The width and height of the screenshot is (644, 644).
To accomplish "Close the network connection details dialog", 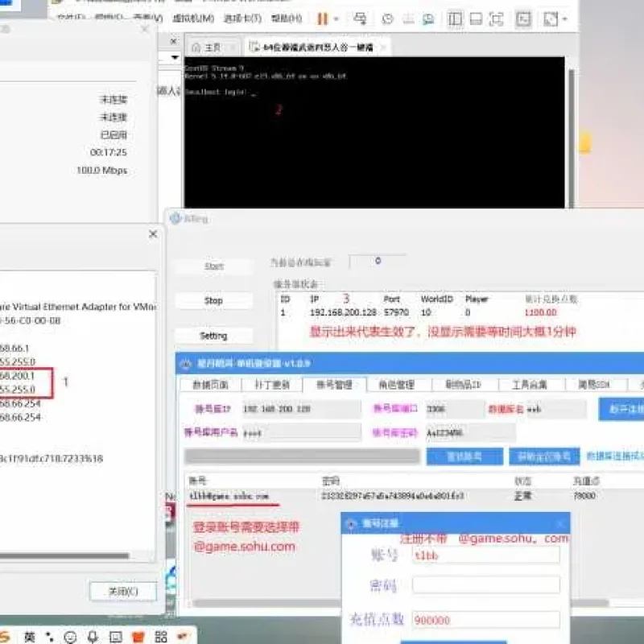I will pos(153,234).
